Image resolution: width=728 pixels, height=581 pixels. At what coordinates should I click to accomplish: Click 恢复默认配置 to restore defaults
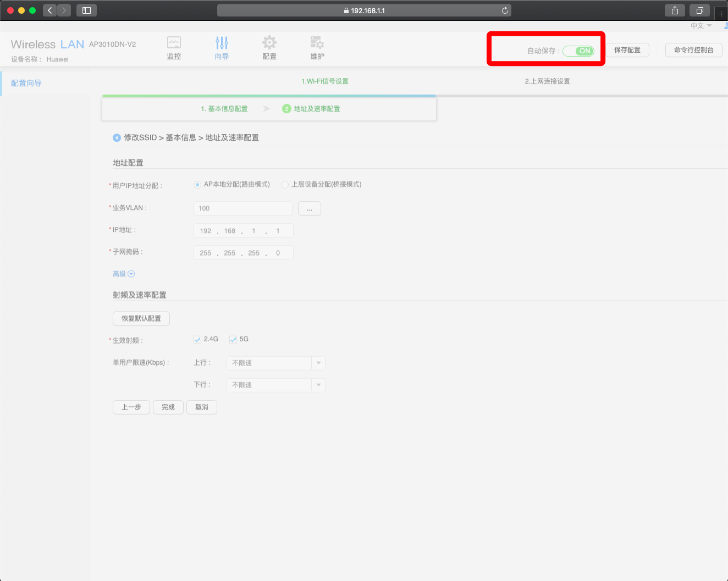pos(141,318)
